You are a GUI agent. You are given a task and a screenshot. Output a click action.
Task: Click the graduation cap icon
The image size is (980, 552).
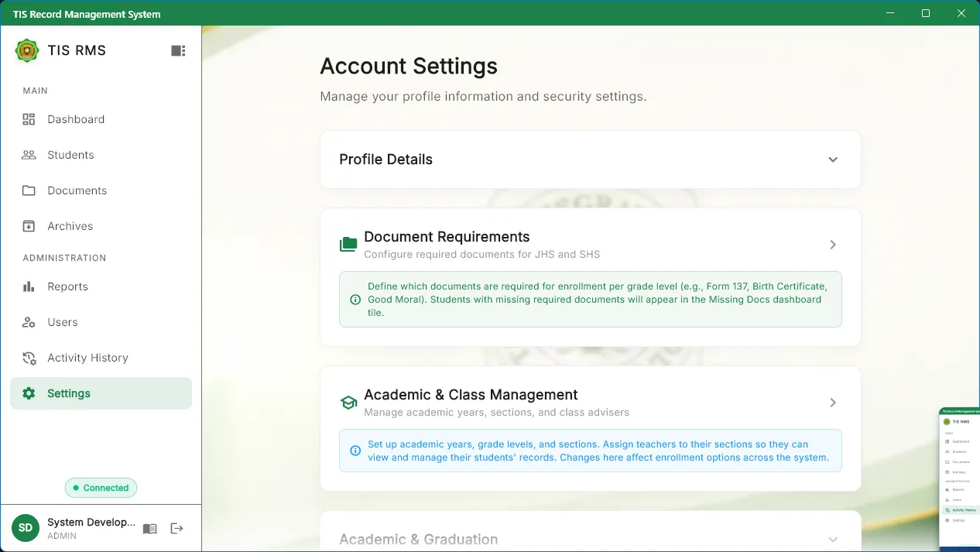[348, 403]
